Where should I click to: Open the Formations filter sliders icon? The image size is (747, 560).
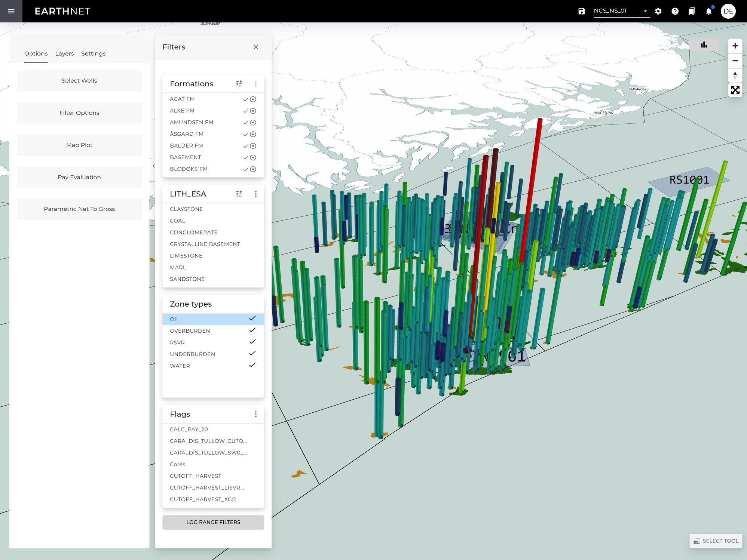pos(239,84)
